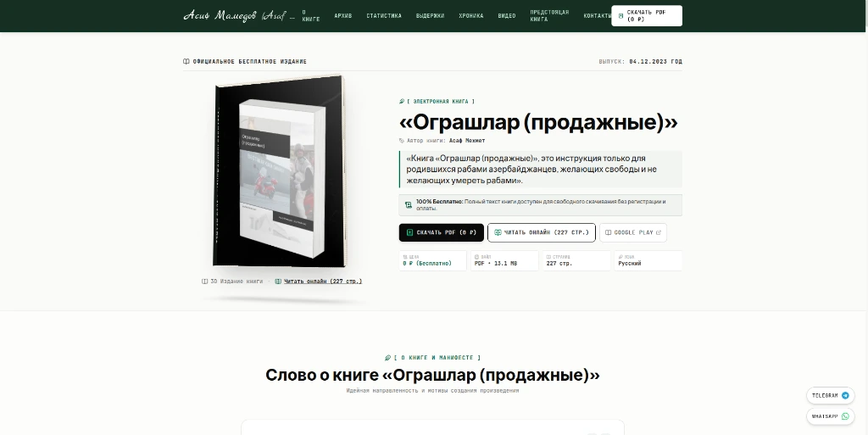Open the «О книге» navigation item

coord(310,15)
